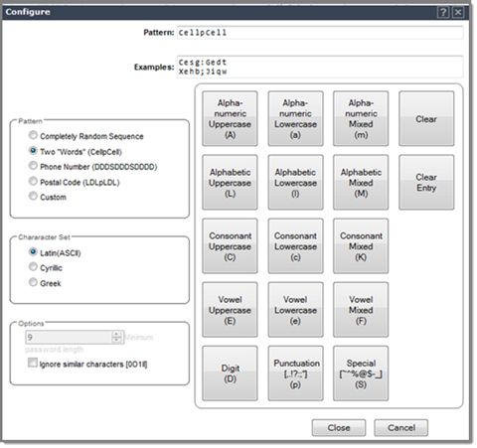Screen dimensions: 477x448
Task: Click the Alphabetic Mixed (M) button
Action: pos(361,183)
